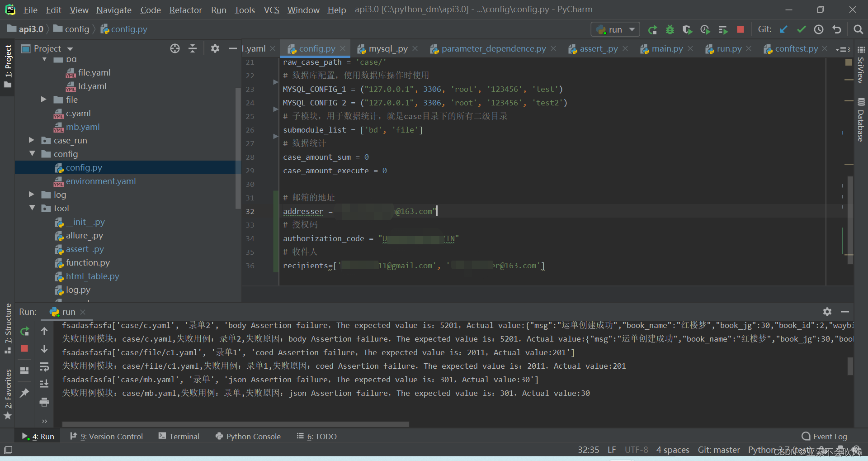Stop run with red square in Run panel
868x461 pixels.
click(24, 348)
